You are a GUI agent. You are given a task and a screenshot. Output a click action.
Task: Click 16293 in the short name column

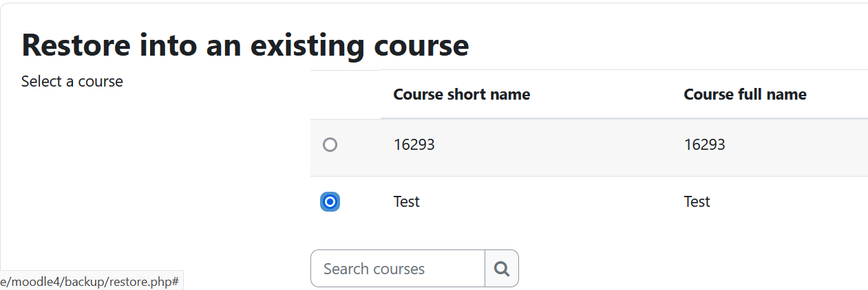coord(414,144)
